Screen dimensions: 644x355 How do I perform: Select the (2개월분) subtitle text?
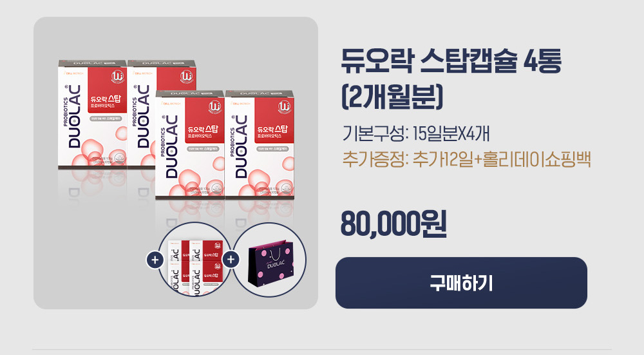(392, 97)
